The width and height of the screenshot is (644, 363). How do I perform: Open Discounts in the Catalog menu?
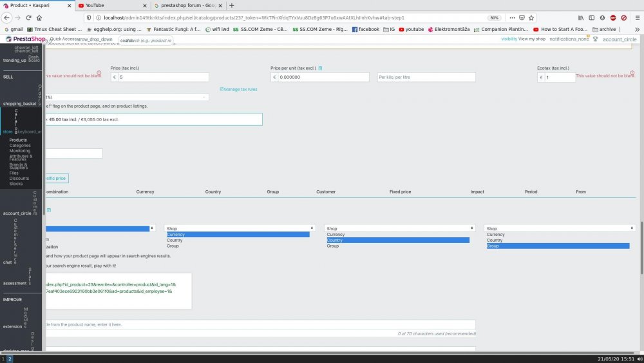pyautogui.click(x=19, y=179)
